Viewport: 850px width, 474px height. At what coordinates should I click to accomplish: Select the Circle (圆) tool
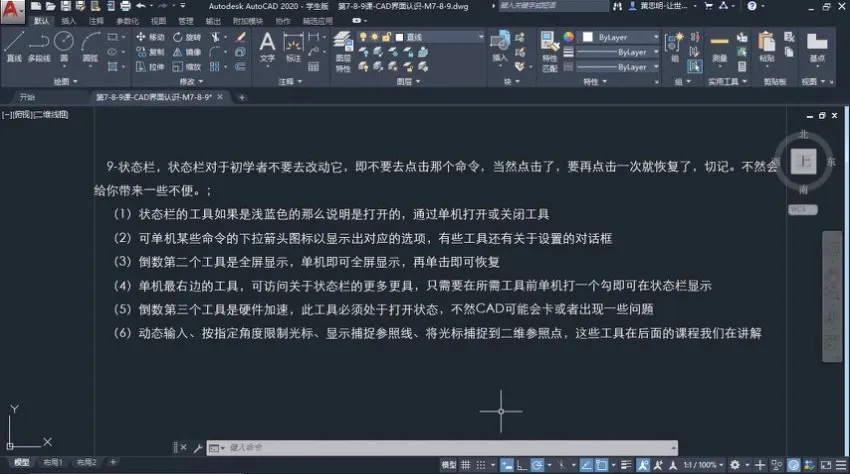click(64, 47)
